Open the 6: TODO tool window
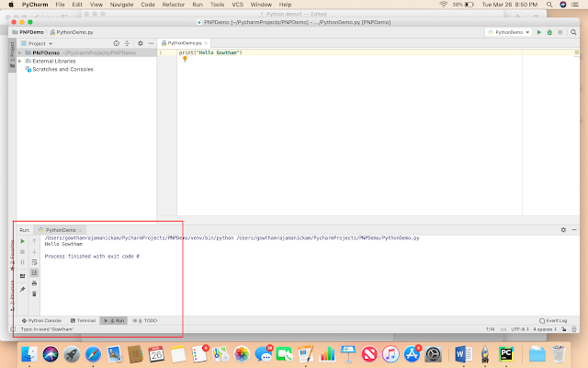 (x=145, y=321)
